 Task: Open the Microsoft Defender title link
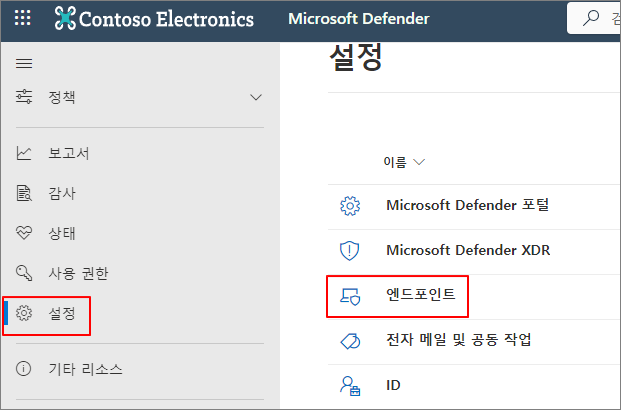click(359, 19)
